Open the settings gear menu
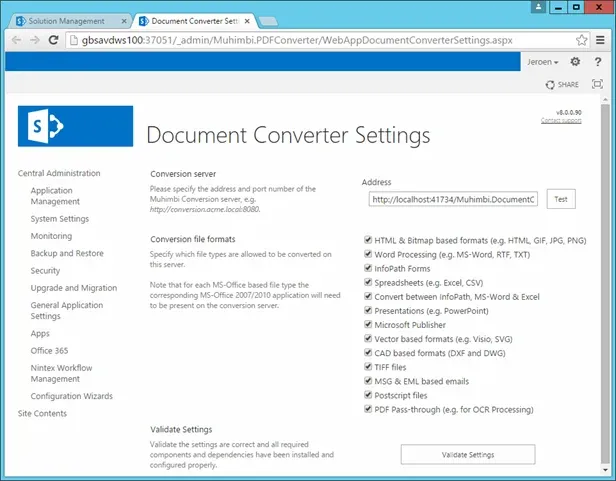This screenshot has height=481, width=616. pyautogui.click(x=575, y=62)
